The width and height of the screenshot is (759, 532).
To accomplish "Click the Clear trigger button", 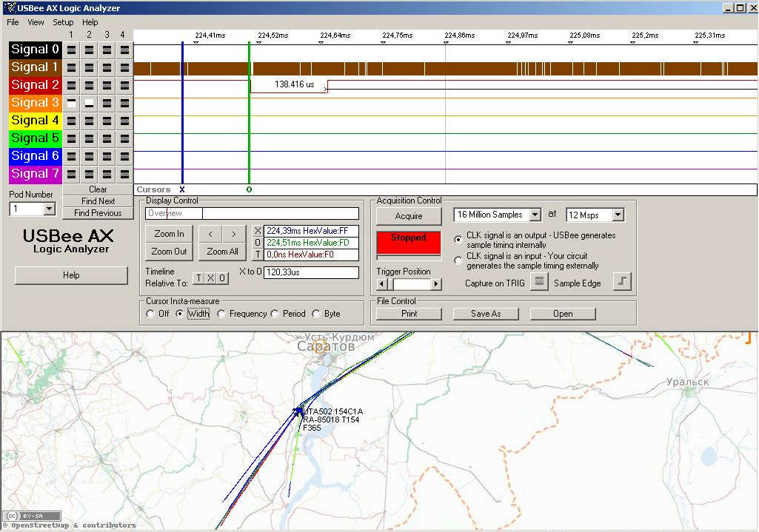I will click(98, 189).
